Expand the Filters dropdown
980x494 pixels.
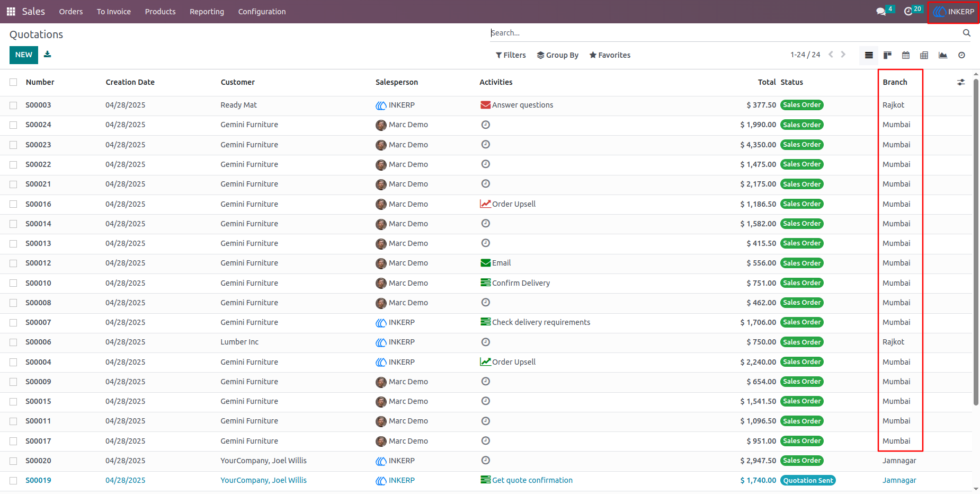click(x=511, y=55)
